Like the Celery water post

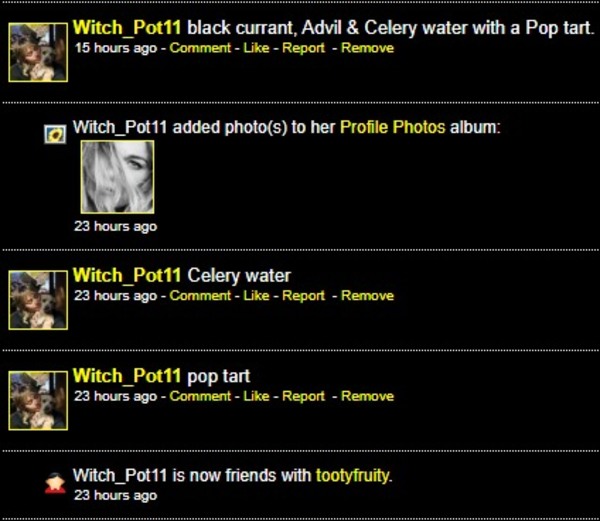[x=256, y=296]
